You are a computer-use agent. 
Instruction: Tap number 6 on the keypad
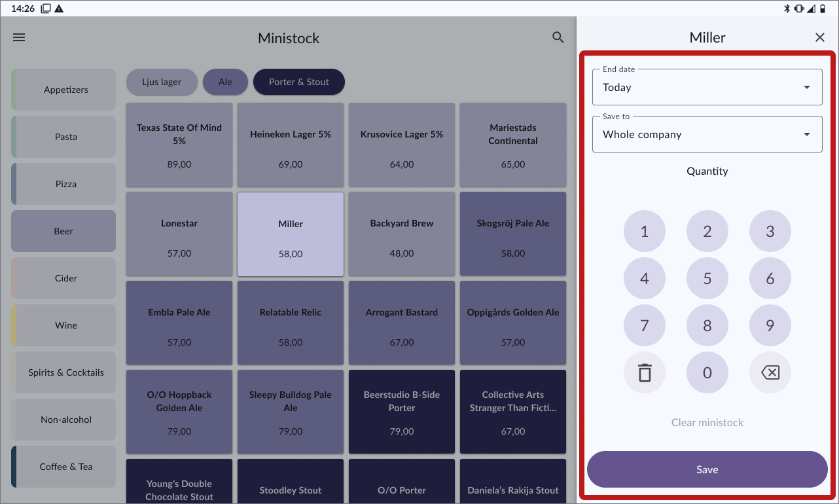[770, 278]
